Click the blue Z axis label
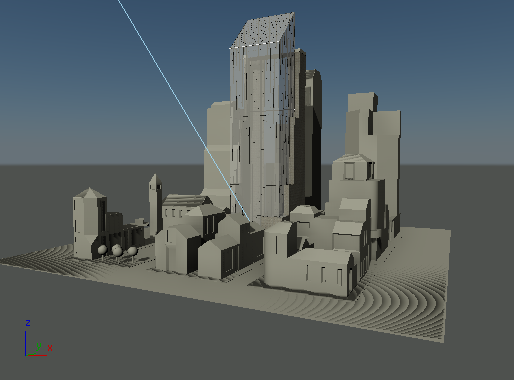This screenshot has width=514, height=380. [x=28, y=323]
